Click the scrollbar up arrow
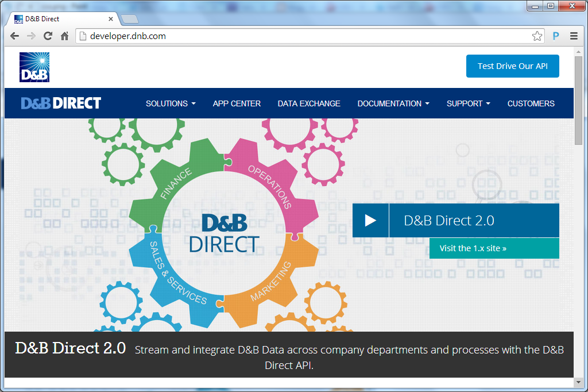588x392 pixels. (x=578, y=51)
